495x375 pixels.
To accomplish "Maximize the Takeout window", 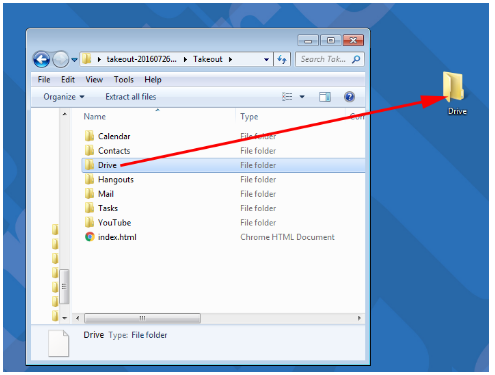I will pos(331,41).
